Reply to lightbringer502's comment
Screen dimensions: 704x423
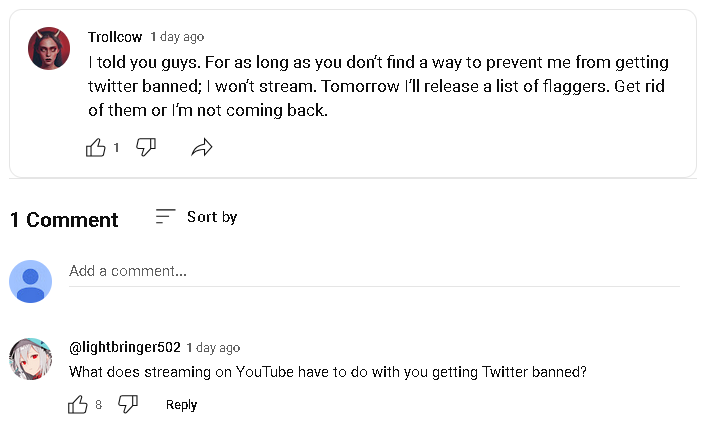point(181,405)
